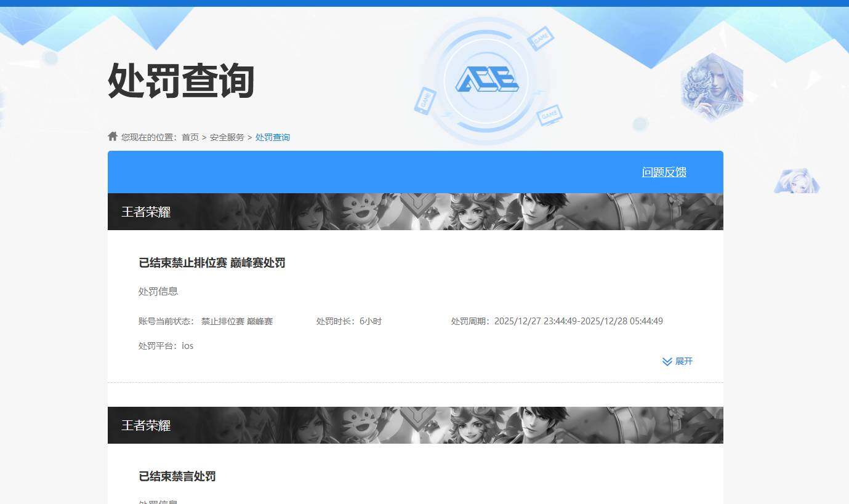Click the small anime character badge on the right

pos(797,182)
